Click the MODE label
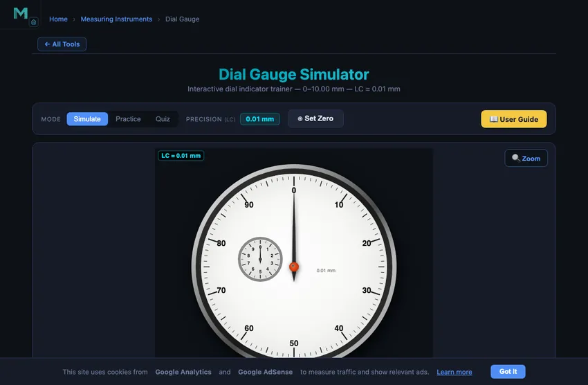 click(50, 119)
